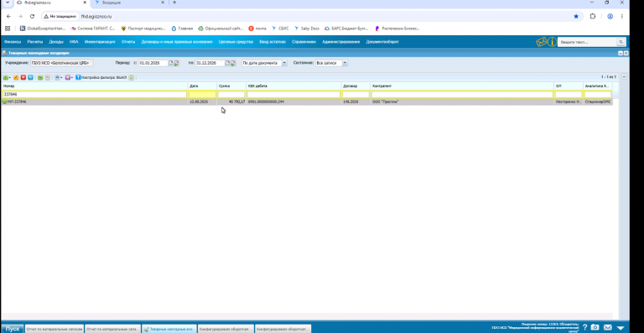
Task: Open the 'Отчеты' menu
Action: [x=128, y=42]
